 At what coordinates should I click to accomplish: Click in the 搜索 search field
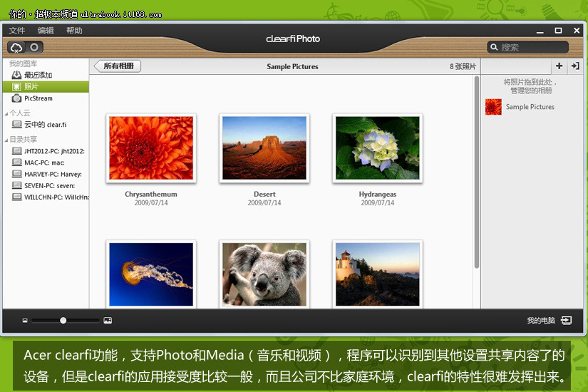(531, 47)
